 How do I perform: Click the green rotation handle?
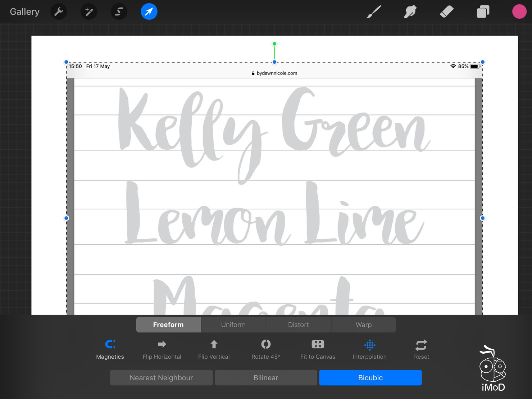point(274,44)
